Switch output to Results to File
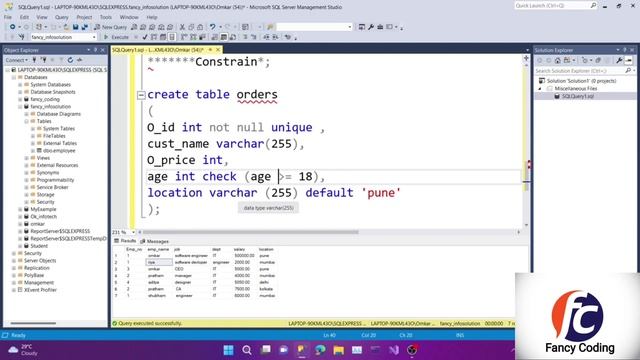The image size is (640, 360). click(x=232, y=37)
